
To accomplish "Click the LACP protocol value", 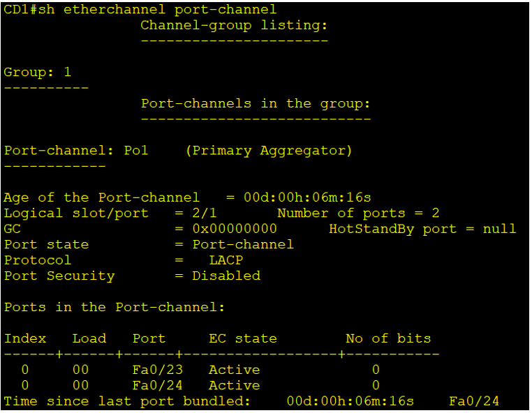I will tap(226, 260).
